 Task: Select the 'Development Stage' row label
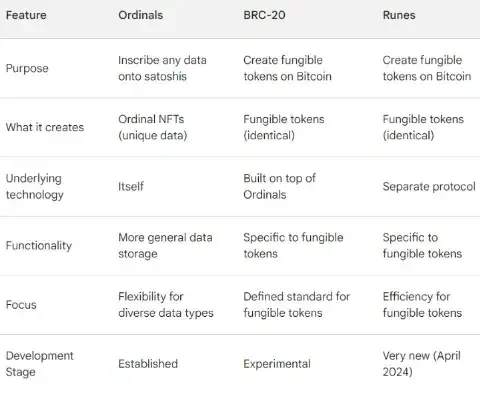[39, 364]
